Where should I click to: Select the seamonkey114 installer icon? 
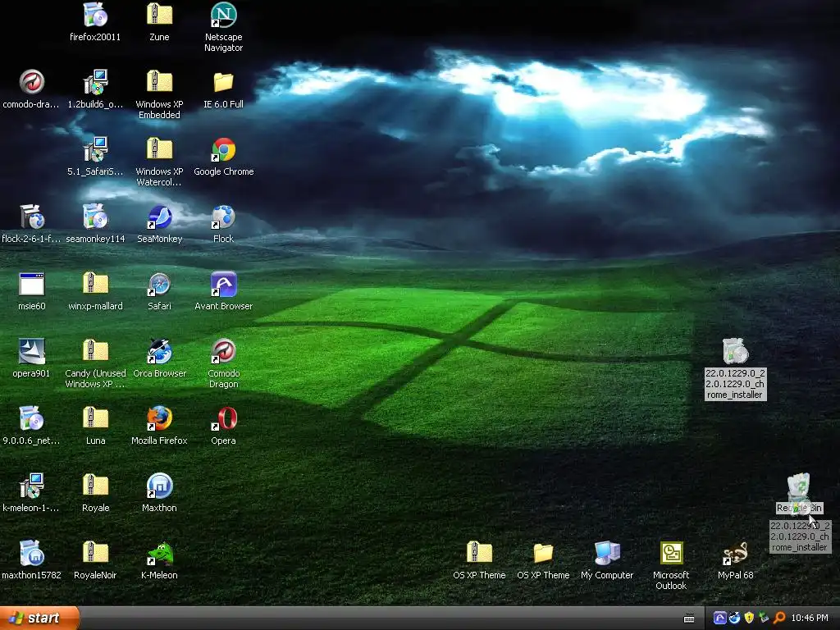tap(95, 217)
